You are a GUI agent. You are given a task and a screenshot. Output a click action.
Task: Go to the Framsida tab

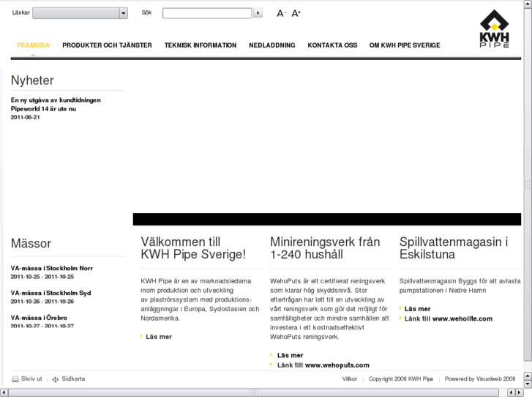tap(33, 45)
